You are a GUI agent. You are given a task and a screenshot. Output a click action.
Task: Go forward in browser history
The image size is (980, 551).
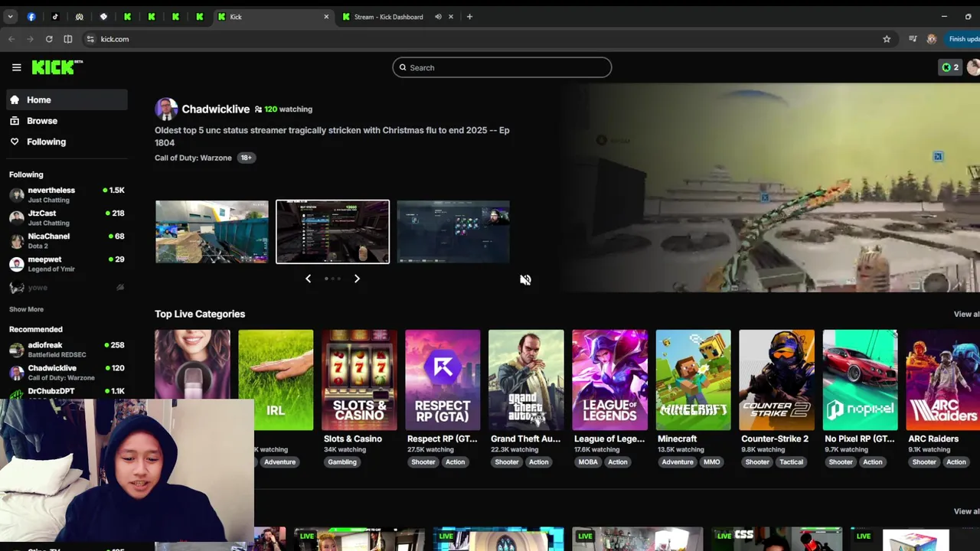30,39
